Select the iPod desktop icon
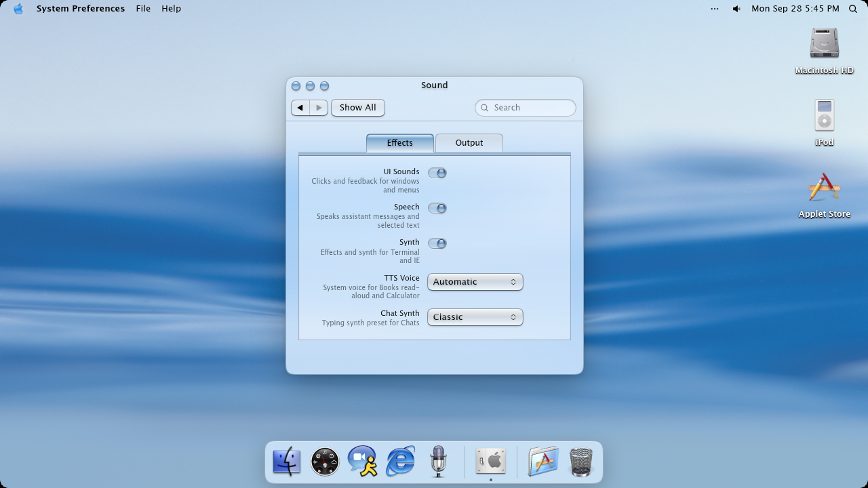Screen dimensions: 868x488 [825, 123]
